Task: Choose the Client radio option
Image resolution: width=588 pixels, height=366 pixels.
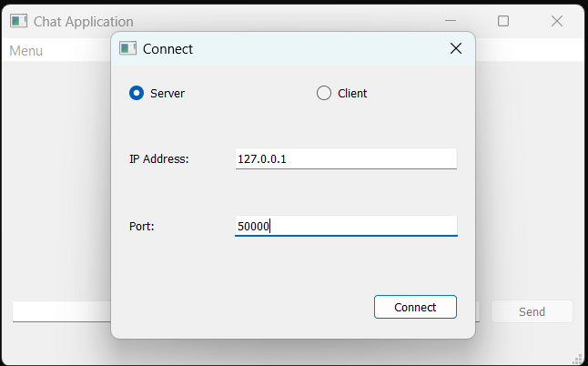Action: click(324, 93)
